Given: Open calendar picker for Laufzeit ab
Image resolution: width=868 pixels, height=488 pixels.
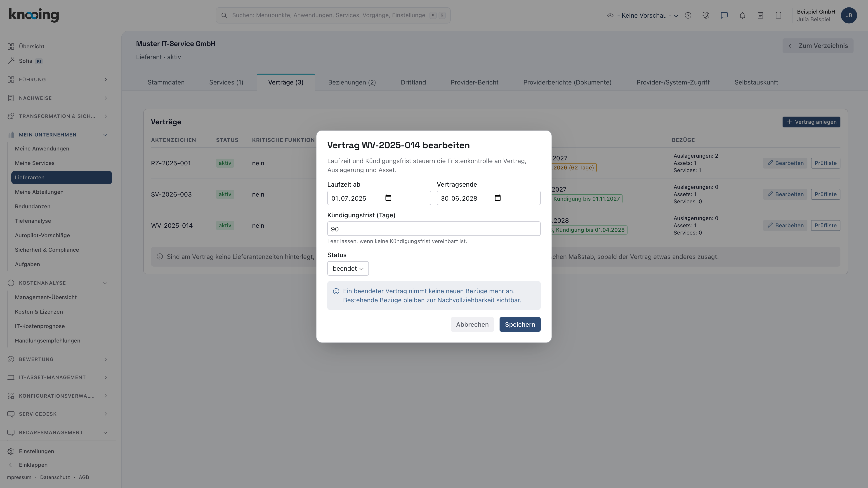Looking at the screenshot, I should 388,198.
